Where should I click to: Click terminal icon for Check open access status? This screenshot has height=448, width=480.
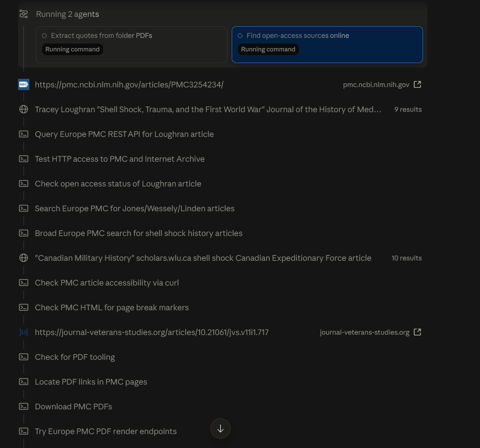(24, 183)
